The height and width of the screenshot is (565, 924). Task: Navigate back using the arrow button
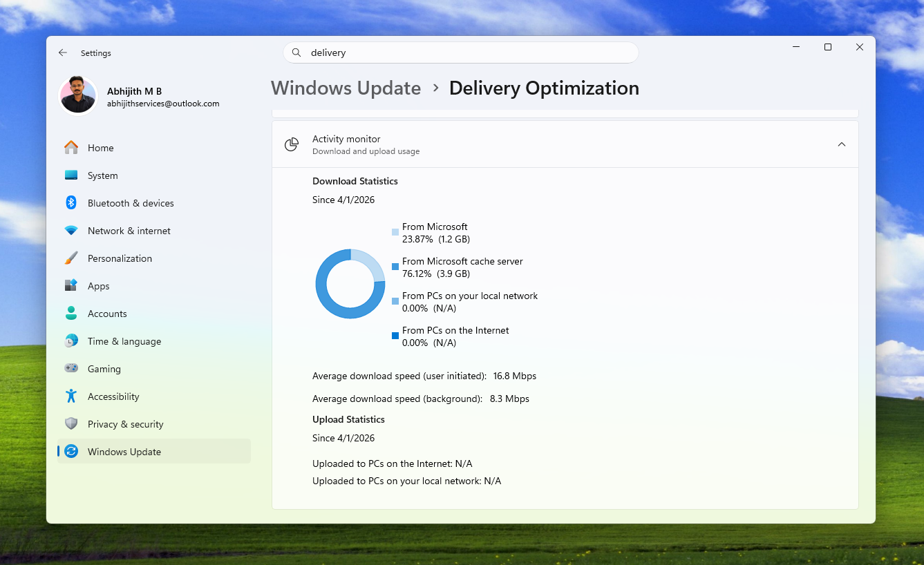tap(62, 52)
